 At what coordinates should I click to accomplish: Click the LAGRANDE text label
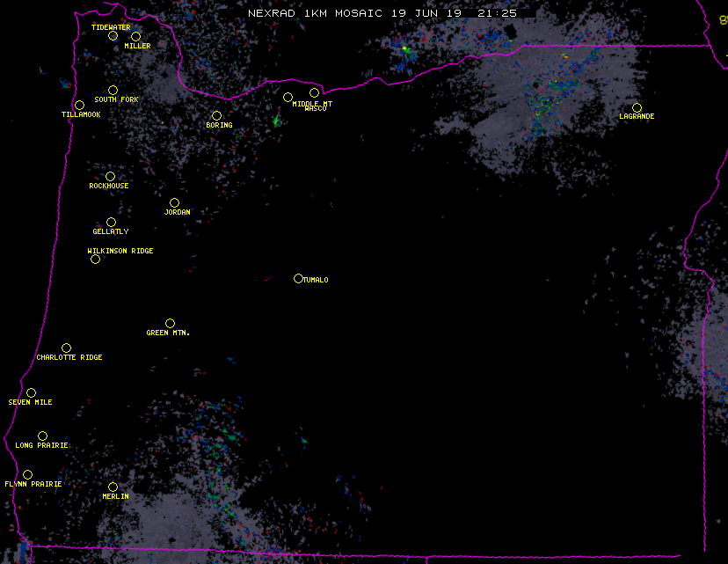tap(637, 116)
